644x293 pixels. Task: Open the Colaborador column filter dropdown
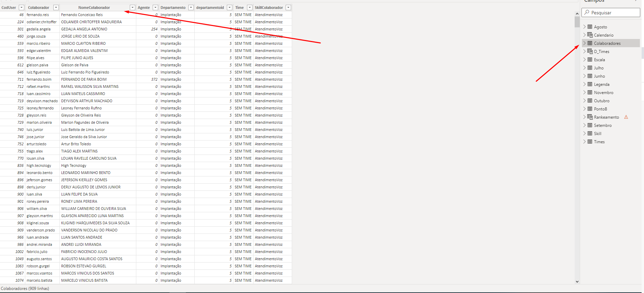(56, 8)
